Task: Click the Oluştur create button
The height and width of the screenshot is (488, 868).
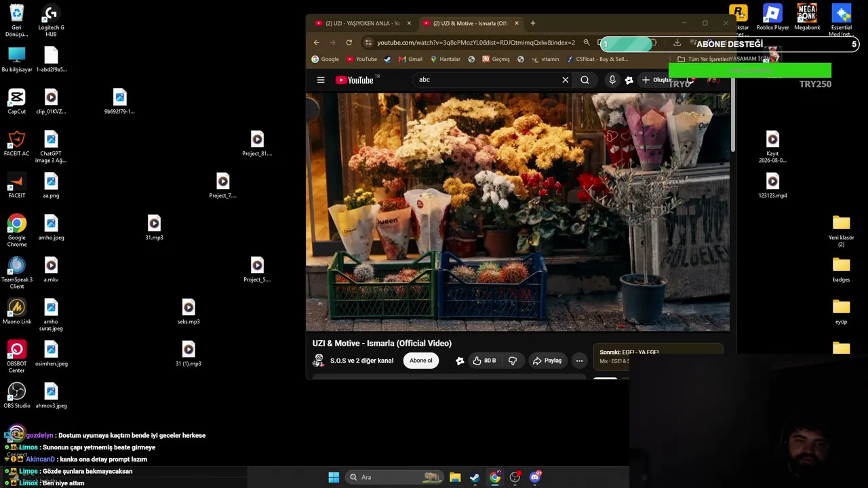Action: (x=656, y=80)
